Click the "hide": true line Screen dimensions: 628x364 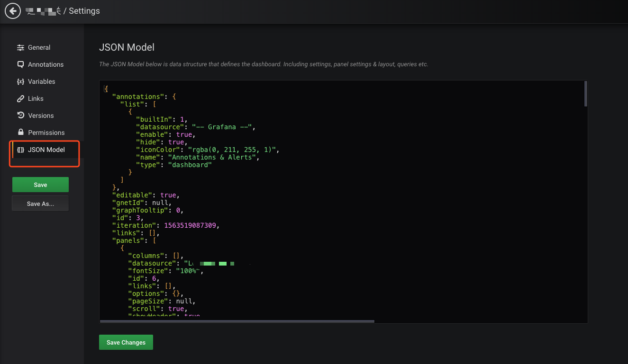coord(162,142)
